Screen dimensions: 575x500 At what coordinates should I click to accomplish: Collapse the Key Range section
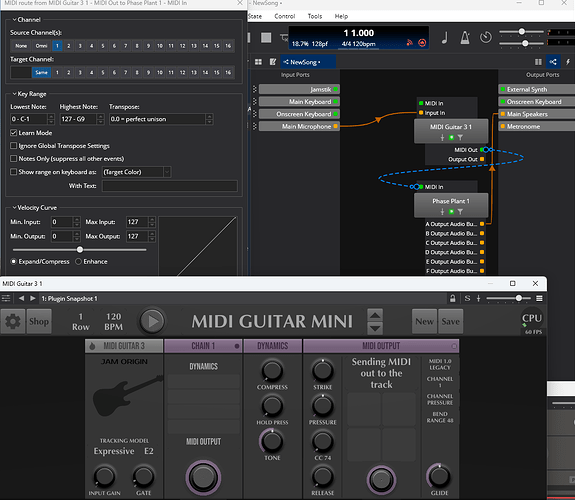tap(14, 94)
